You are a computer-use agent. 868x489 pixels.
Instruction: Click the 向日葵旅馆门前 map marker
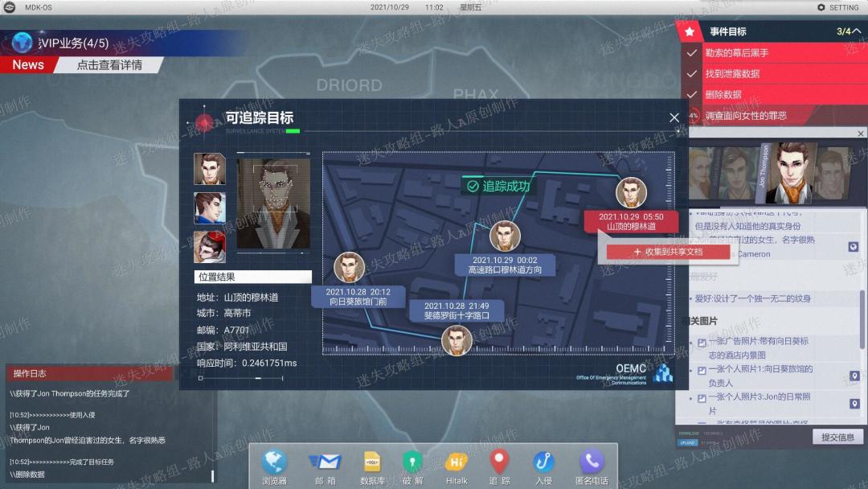(x=349, y=267)
